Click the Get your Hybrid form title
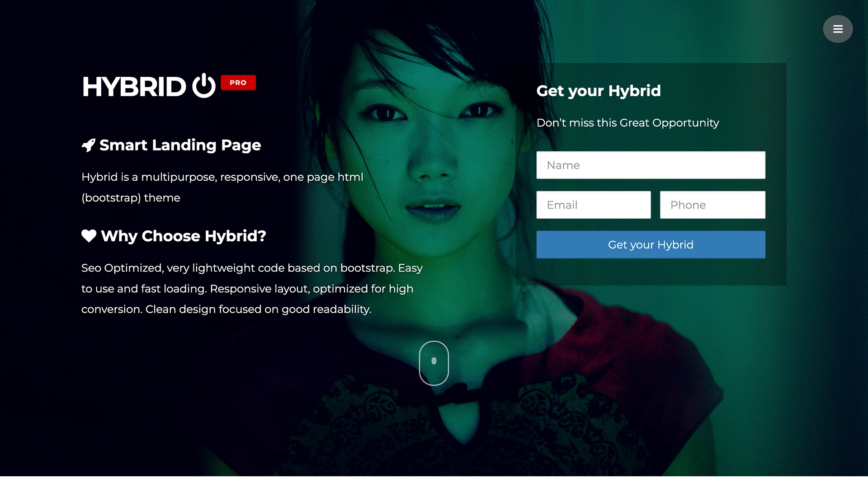This screenshot has height=488, width=868. coord(598,90)
